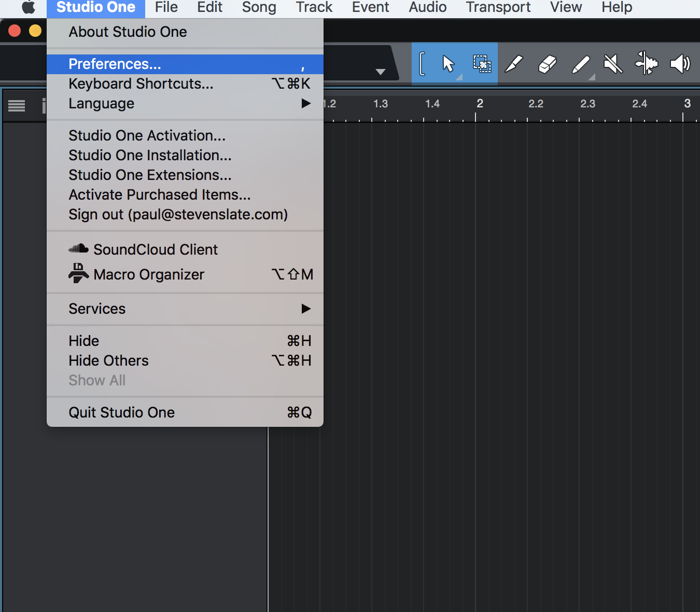Screen dimensions: 700x612
Task: Open the Song menu
Action: (x=259, y=7)
